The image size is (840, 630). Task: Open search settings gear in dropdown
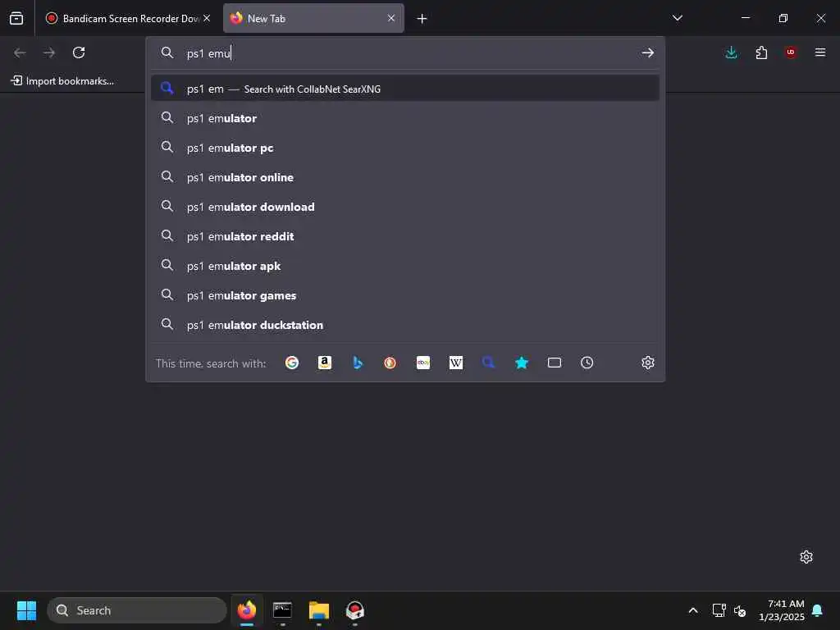[648, 363]
